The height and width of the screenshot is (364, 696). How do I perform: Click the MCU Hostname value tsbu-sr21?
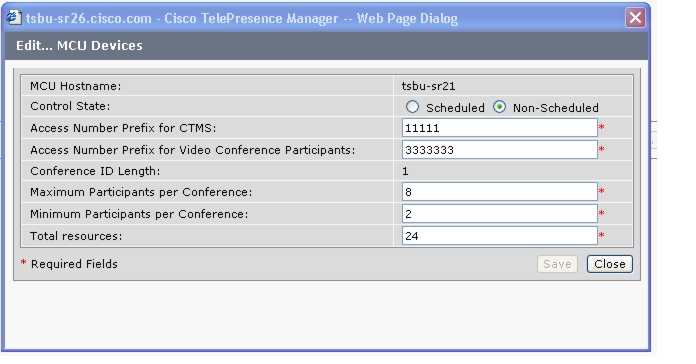[x=428, y=86]
